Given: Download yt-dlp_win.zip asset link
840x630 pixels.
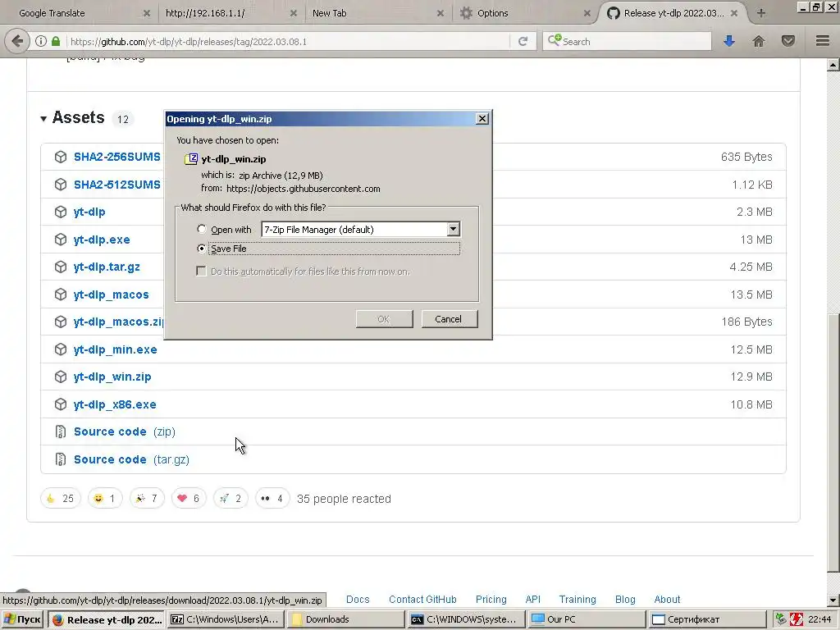Looking at the screenshot, I should 112,377.
